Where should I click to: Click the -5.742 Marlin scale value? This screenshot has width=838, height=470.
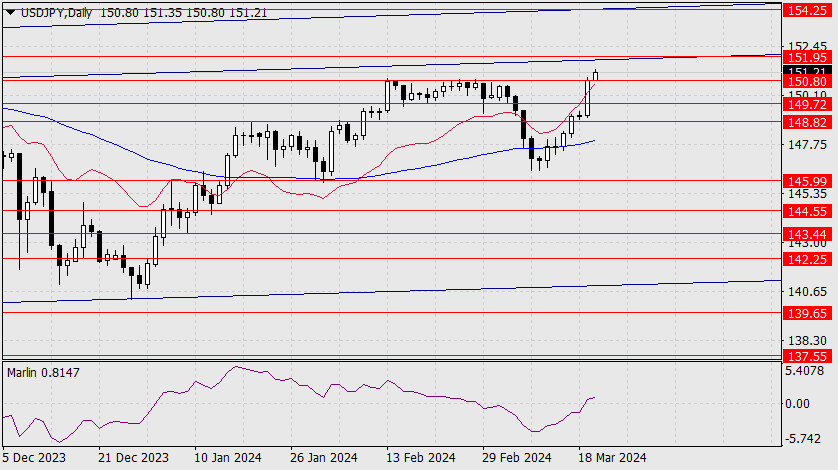point(804,438)
